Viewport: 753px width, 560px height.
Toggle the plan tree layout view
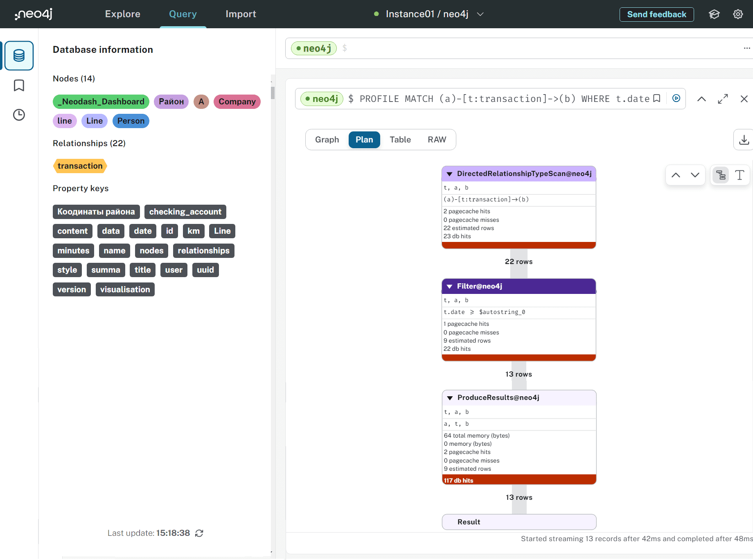point(721,175)
